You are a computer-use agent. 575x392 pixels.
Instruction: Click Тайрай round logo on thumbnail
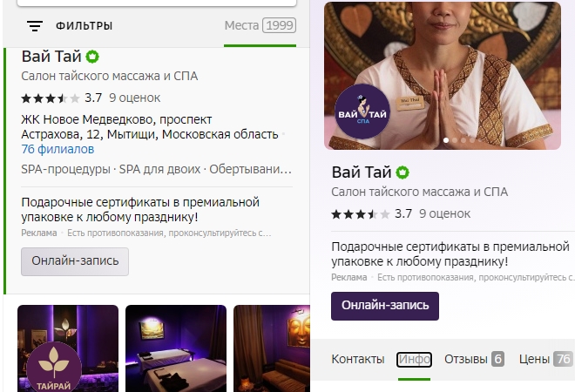54,368
